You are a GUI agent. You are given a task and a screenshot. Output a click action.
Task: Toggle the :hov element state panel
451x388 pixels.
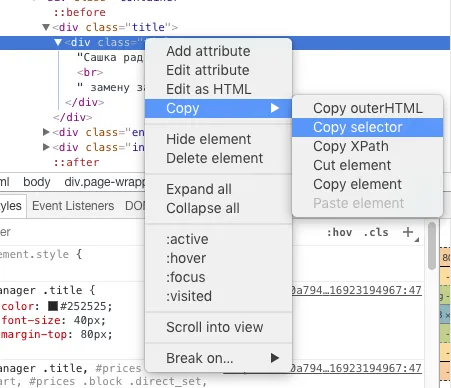click(339, 232)
